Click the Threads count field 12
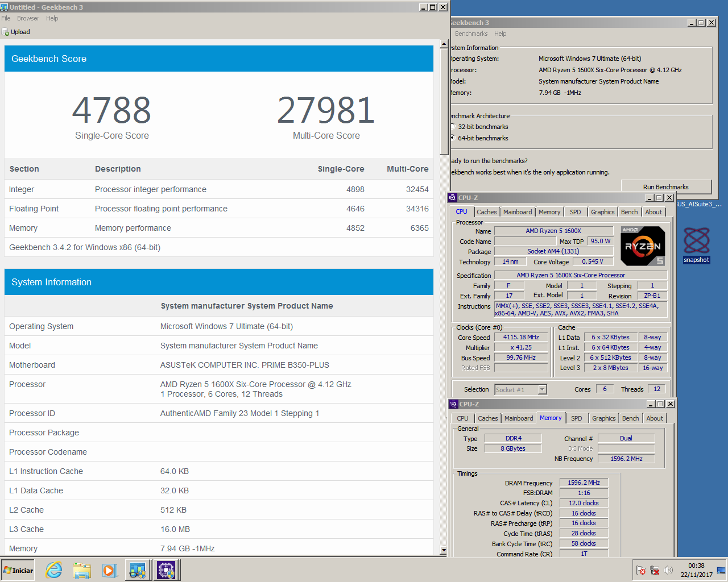Screen dimensions: 728x582 coord(657,389)
